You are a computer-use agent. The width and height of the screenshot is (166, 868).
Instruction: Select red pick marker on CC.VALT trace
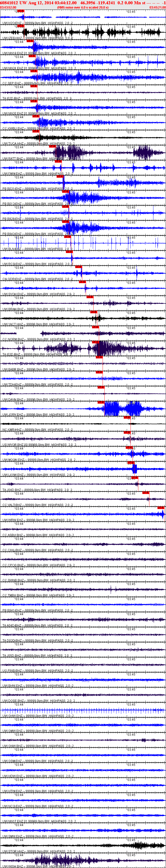(146, 493)
